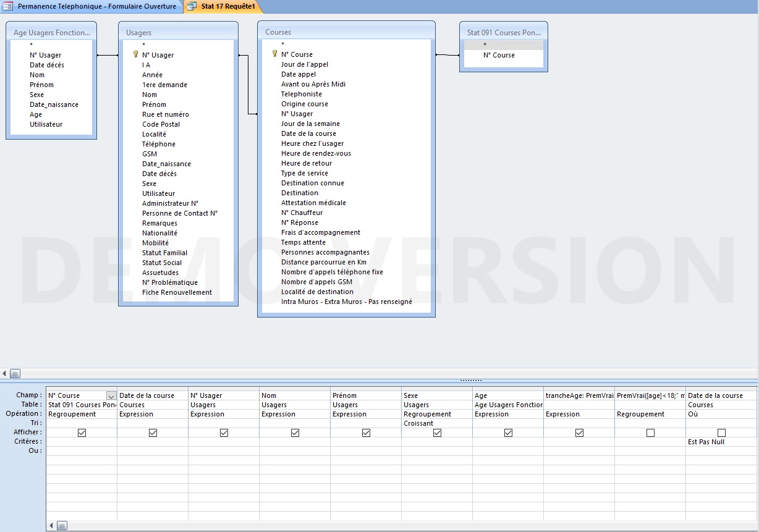Open the N° Course field dropdown in Champ row

(111, 395)
